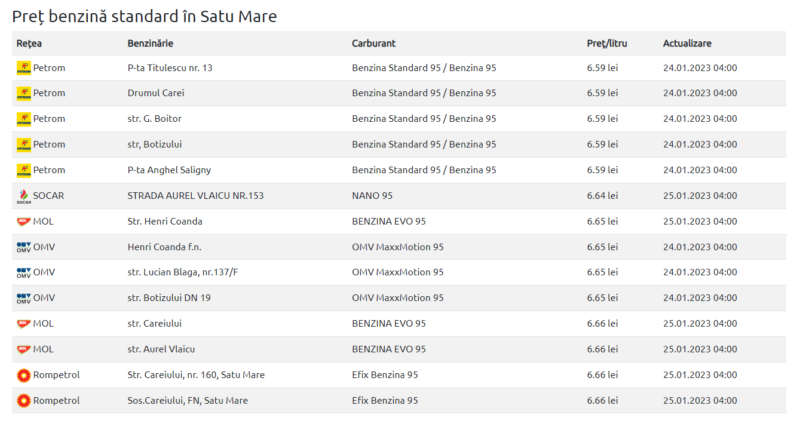Click the NANO 95 fuel name
This screenshot has width=800, height=424.
click(x=372, y=195)
